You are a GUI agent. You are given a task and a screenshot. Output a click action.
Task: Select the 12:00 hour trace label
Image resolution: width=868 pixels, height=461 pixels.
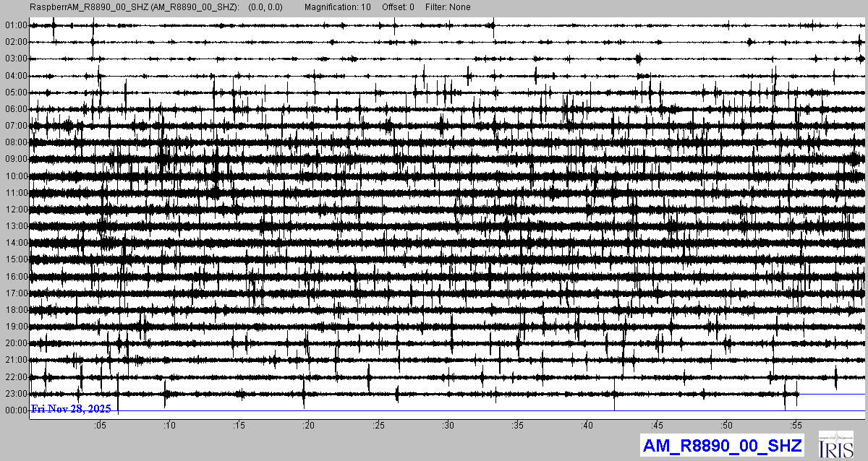15,210
